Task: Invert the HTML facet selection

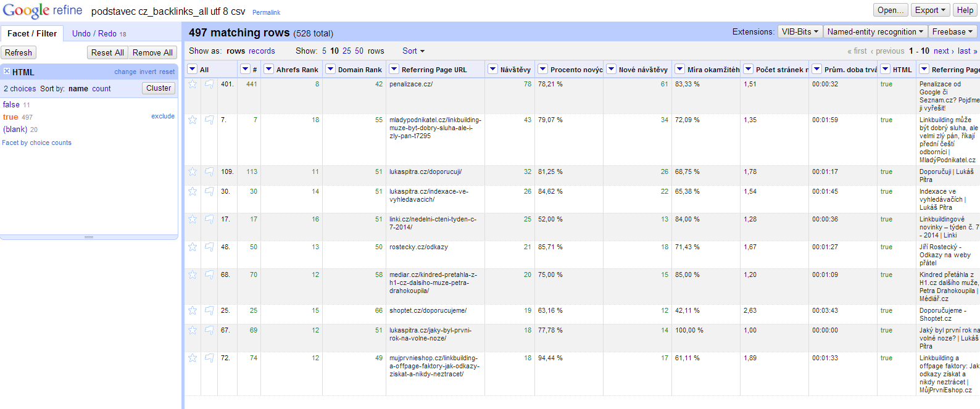Action: [x=148, y=72]
